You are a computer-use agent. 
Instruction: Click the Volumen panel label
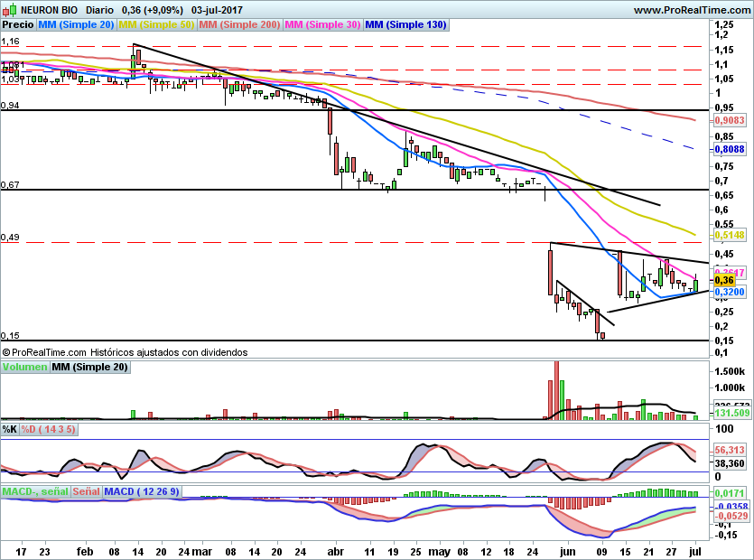pyautogui.click(x=24, y=367)
